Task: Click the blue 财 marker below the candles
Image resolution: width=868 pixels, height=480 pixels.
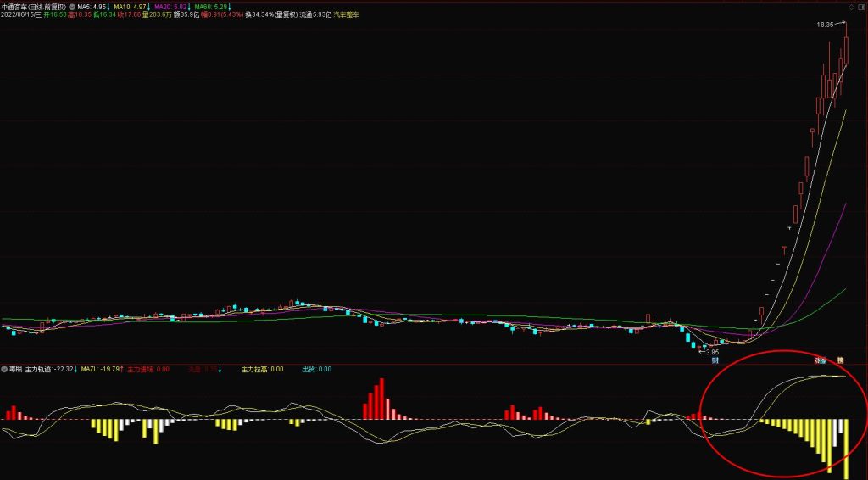Action: tap(715, 360)
